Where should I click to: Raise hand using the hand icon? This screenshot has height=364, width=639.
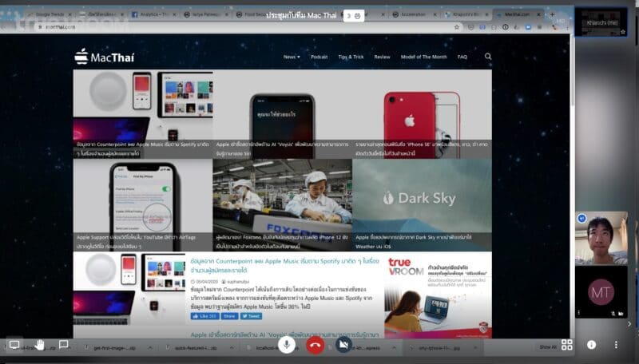click(39, 345)
